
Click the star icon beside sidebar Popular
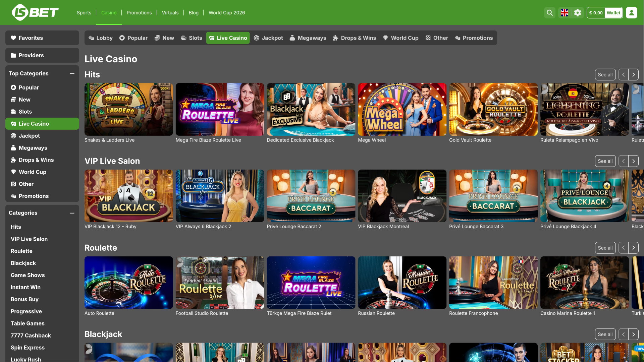[13, 87]
